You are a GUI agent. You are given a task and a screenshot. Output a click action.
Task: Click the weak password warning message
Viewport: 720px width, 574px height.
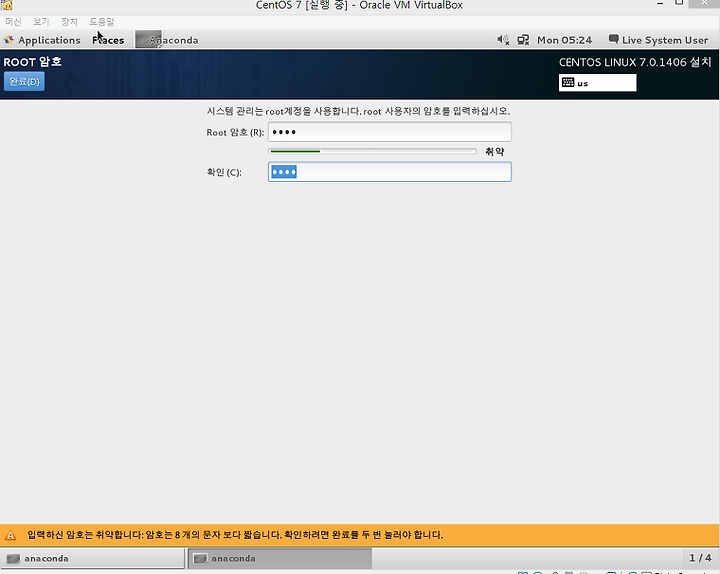(x=235, y=535)
